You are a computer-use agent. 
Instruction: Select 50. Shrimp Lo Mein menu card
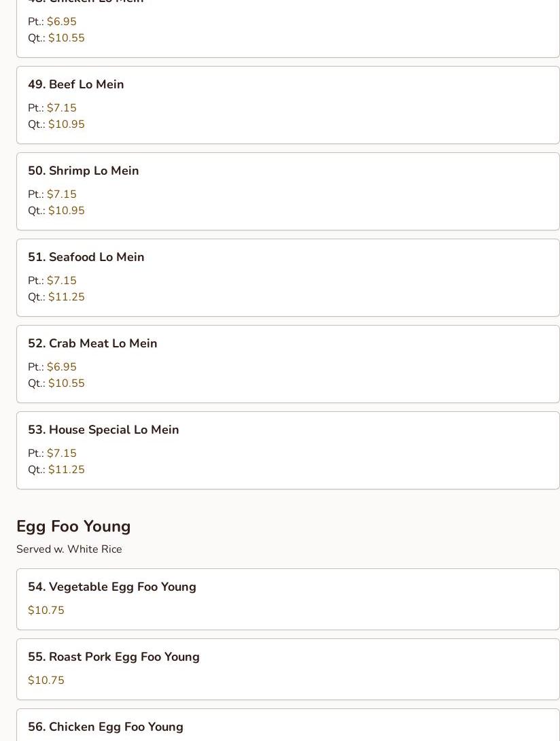tap(287, 192)
